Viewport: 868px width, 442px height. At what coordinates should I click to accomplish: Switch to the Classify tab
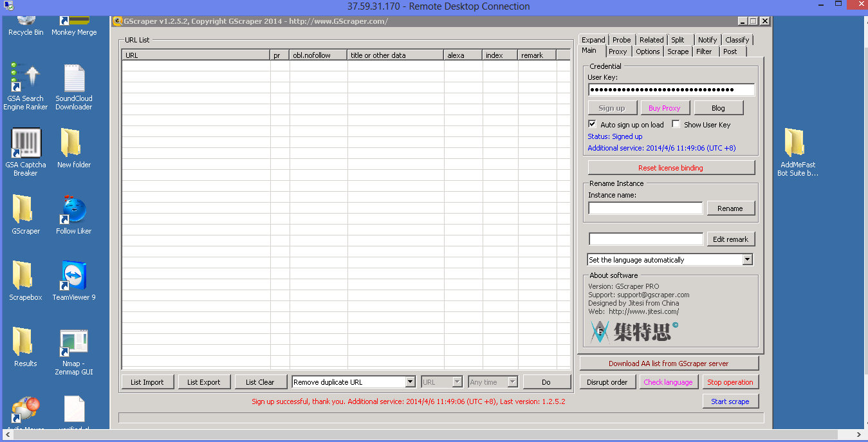coord(737,40)
